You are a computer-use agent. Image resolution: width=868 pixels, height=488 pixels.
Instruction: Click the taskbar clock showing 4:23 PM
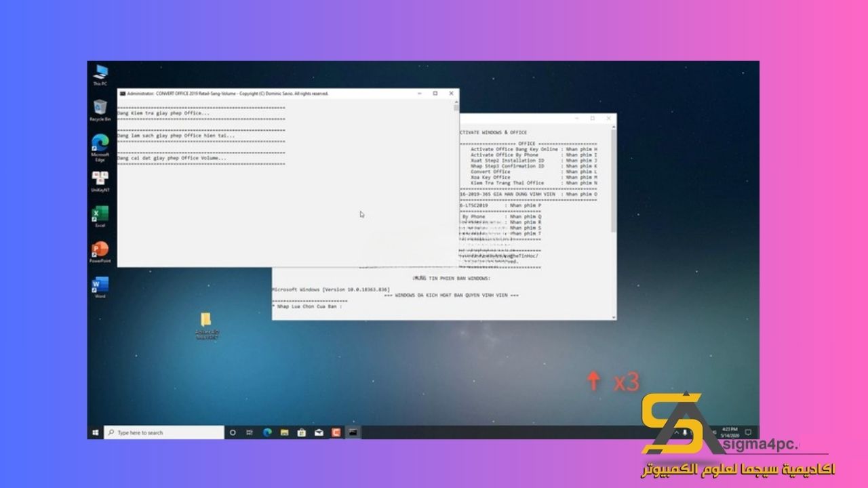pyautogui.click(x=729, y=432)
